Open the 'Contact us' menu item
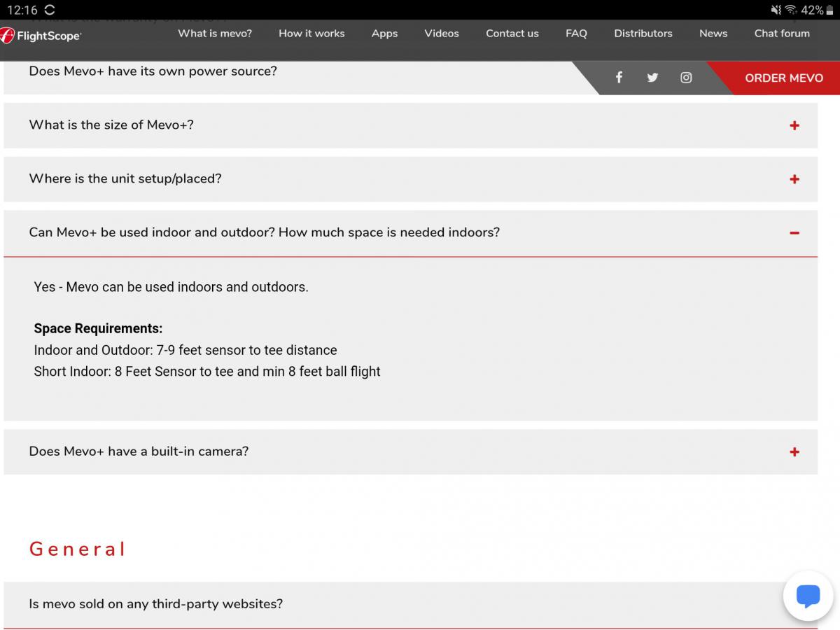 tap(512, 33)
